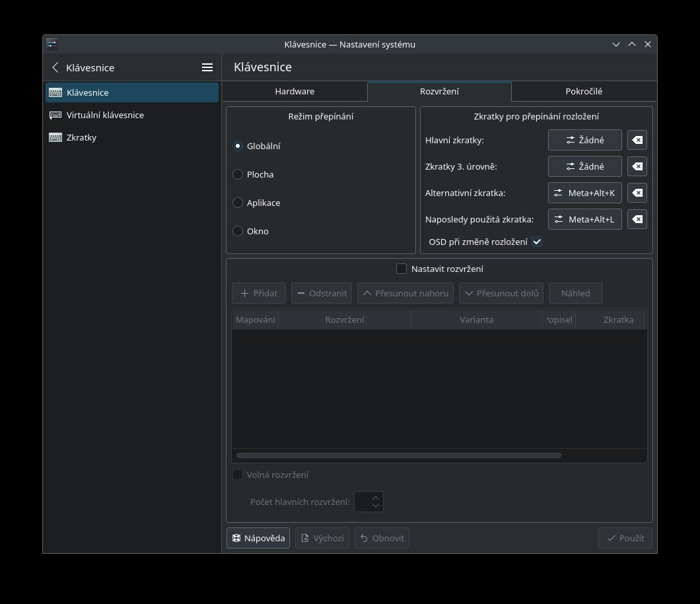This screenshot has width=700, height=604.
Task: Click the layout table horizontal scrollbar
Action: [398, 455]
